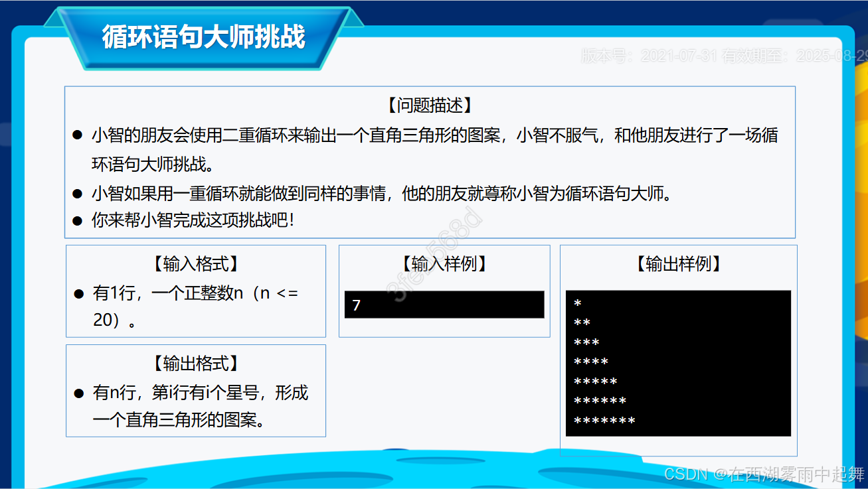The height and width of the screenshot is (489, 868).
Task: Select the 【输入样例】 heading
Action: click(444, 264)
